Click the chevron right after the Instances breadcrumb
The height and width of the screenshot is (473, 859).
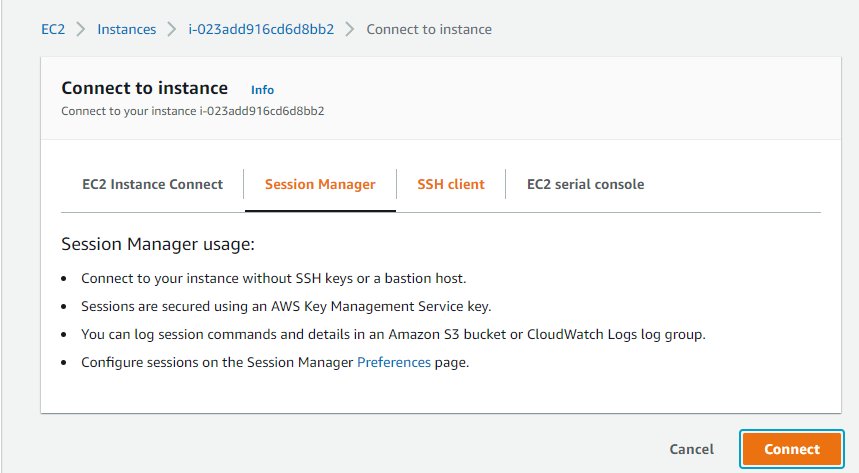pos(172,29)
